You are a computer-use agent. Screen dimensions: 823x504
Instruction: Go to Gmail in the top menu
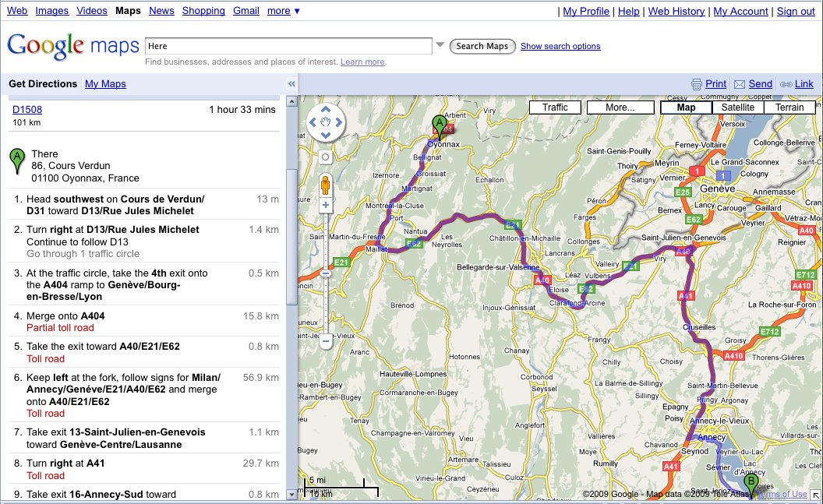point(245,11)
